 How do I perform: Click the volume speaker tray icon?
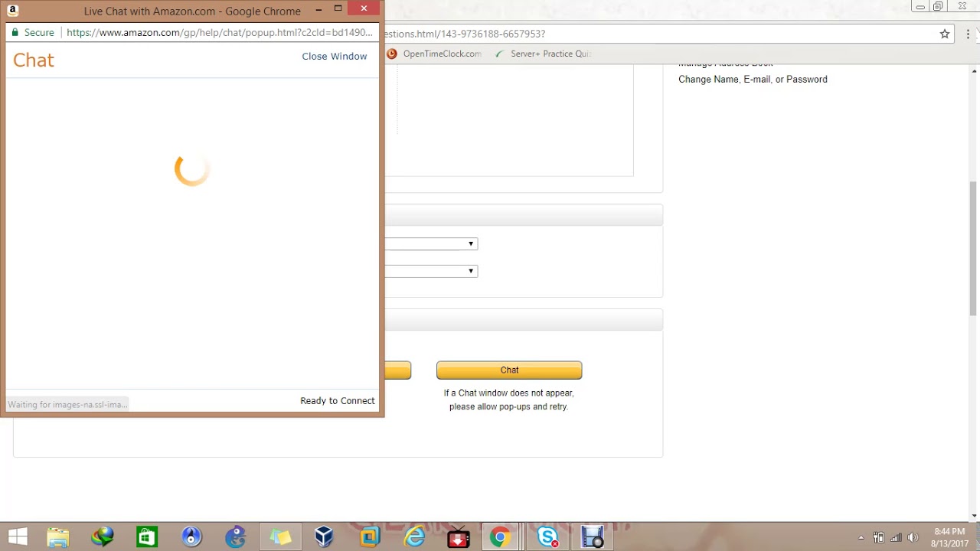(x=913, y=538)
